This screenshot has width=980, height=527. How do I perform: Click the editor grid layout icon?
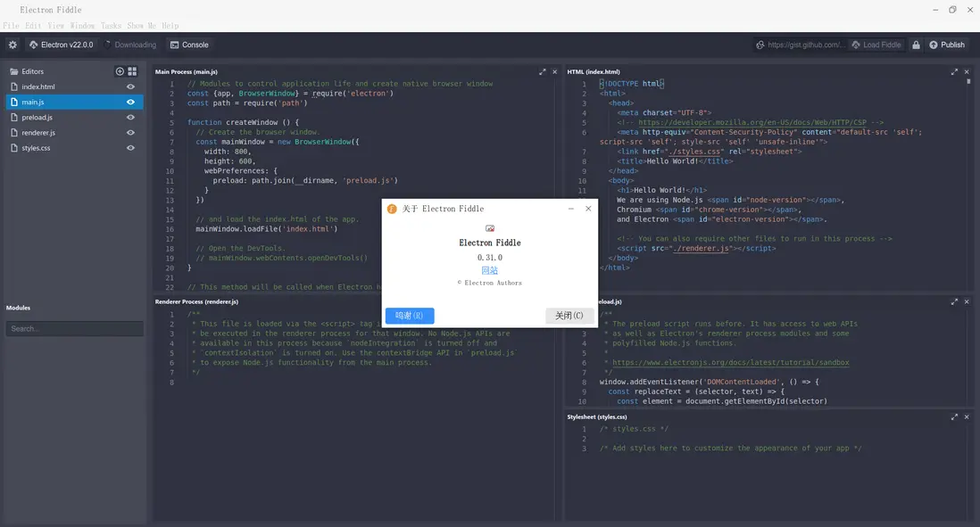pos(132,71)
